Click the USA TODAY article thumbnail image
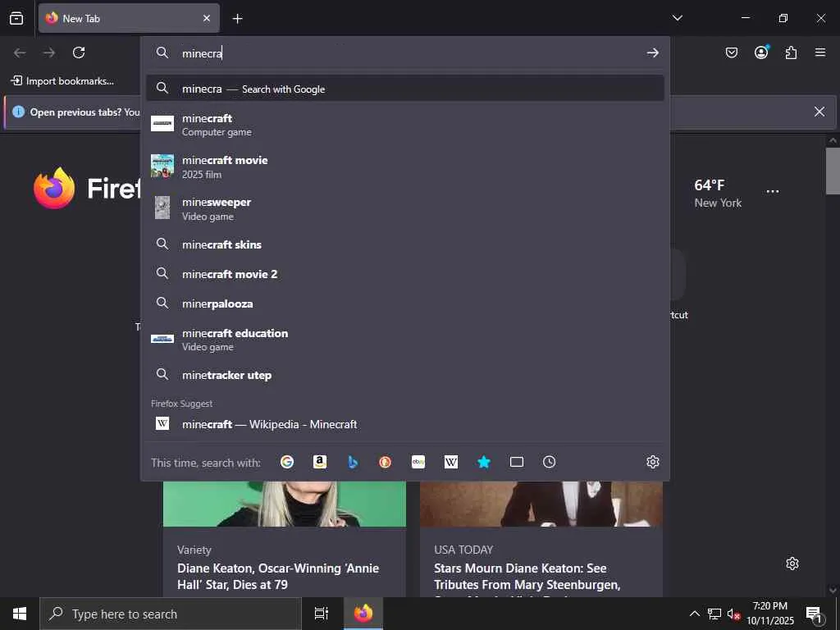The image size is (840, 630). [541, 504]
